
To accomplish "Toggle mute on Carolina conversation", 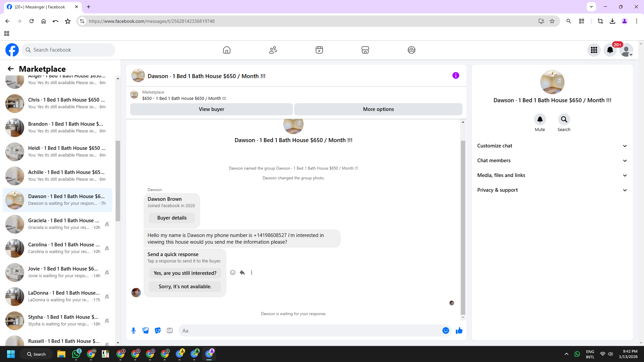I will click(107, 248).
